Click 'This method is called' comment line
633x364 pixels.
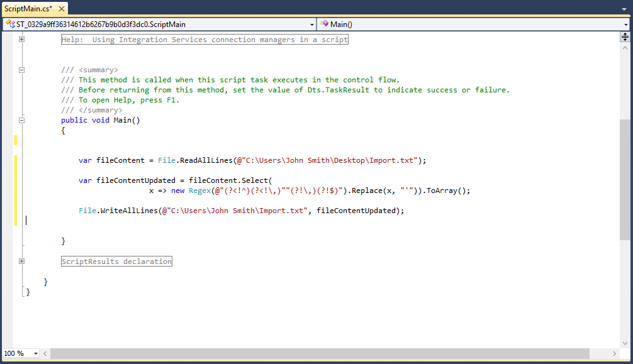[230, 80]
